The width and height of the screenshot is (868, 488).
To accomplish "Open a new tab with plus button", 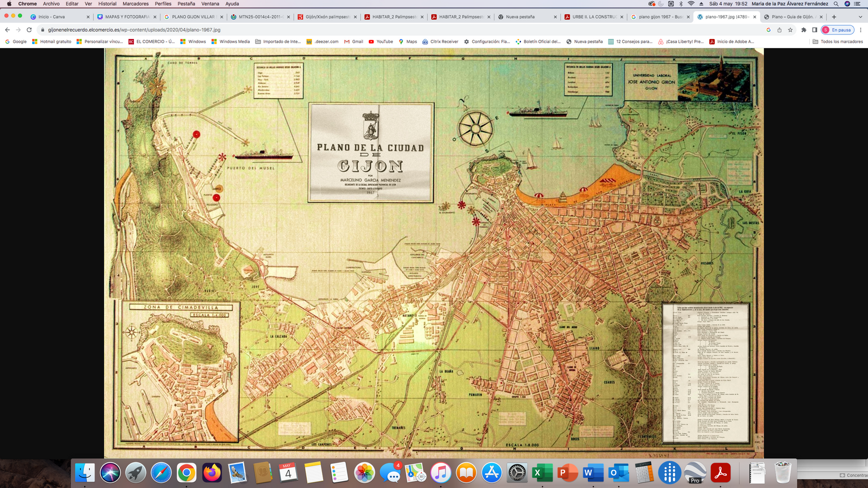I will 834,17.
